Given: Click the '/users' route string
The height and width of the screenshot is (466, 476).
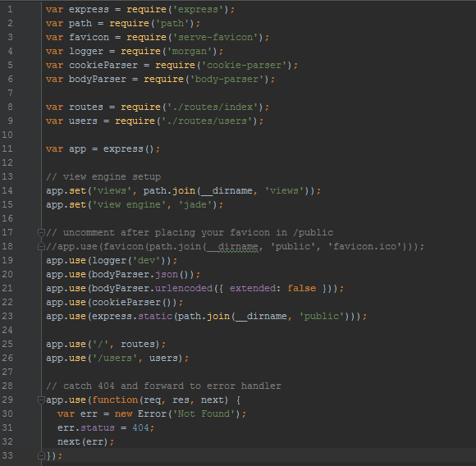Looking at the screenshot, I should pyautogui.click(x=115, y=359).
